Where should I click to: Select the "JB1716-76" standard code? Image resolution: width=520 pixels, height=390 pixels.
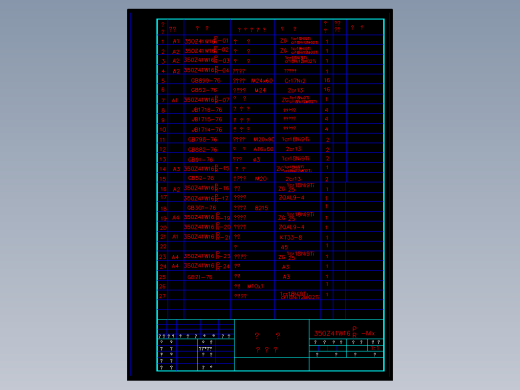tap(207, 110)
